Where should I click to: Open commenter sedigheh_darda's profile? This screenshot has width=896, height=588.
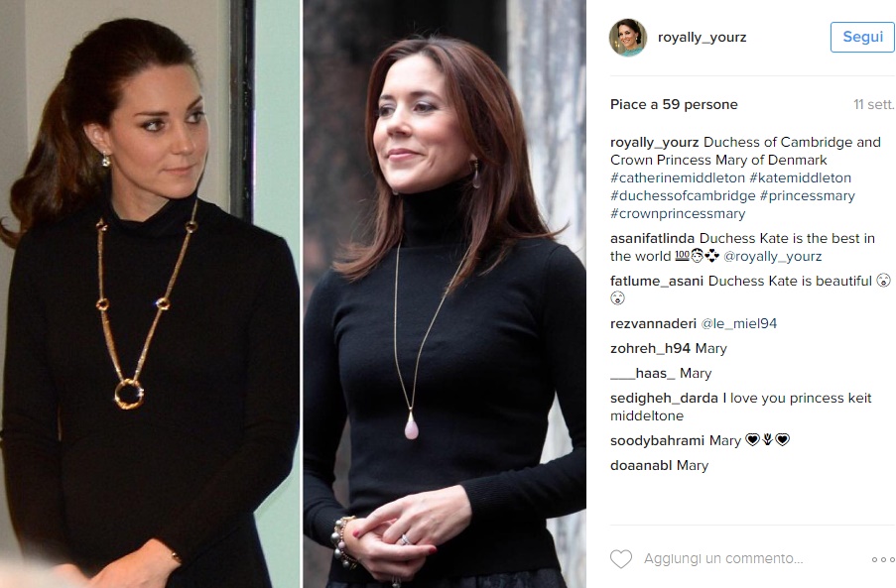(x=664, y=398)
